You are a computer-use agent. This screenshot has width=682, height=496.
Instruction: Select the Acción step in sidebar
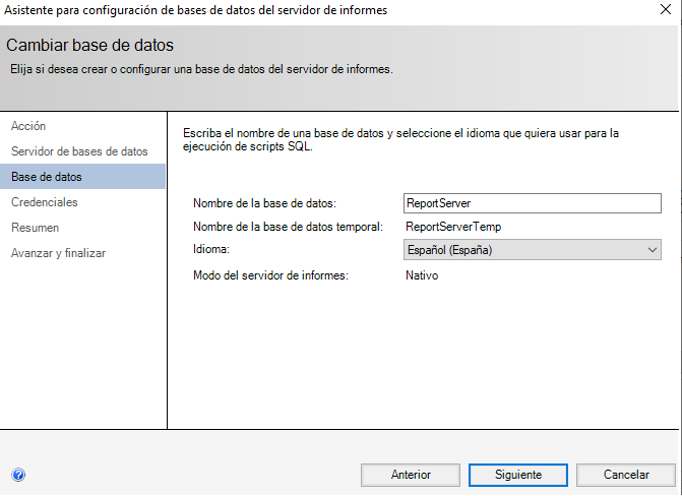click(28, 126)
